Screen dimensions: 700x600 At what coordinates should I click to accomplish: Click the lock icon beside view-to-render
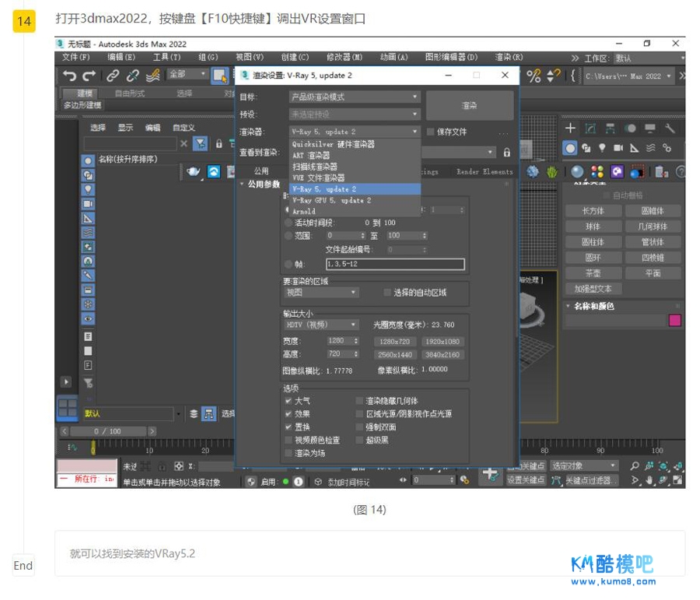coord(507,153)
